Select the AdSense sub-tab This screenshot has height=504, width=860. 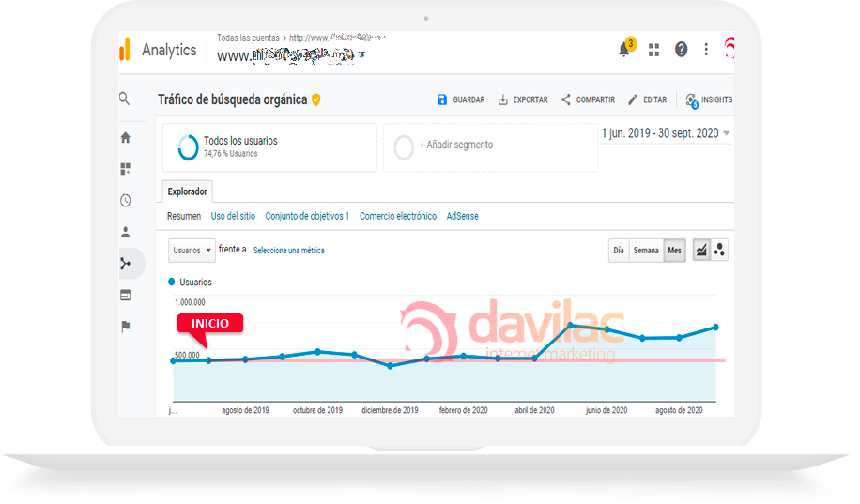pos(462,216)
